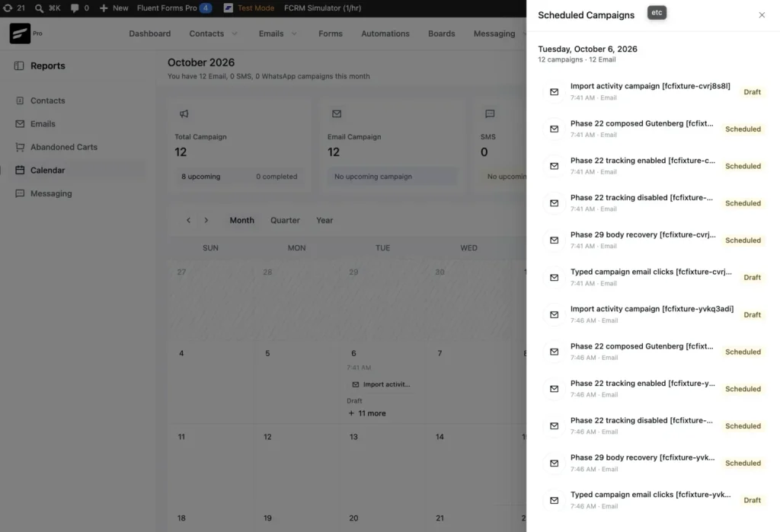Select Messaging in the Reports sidebar
This screenshot has height=532, width=780.
point(51,193)
